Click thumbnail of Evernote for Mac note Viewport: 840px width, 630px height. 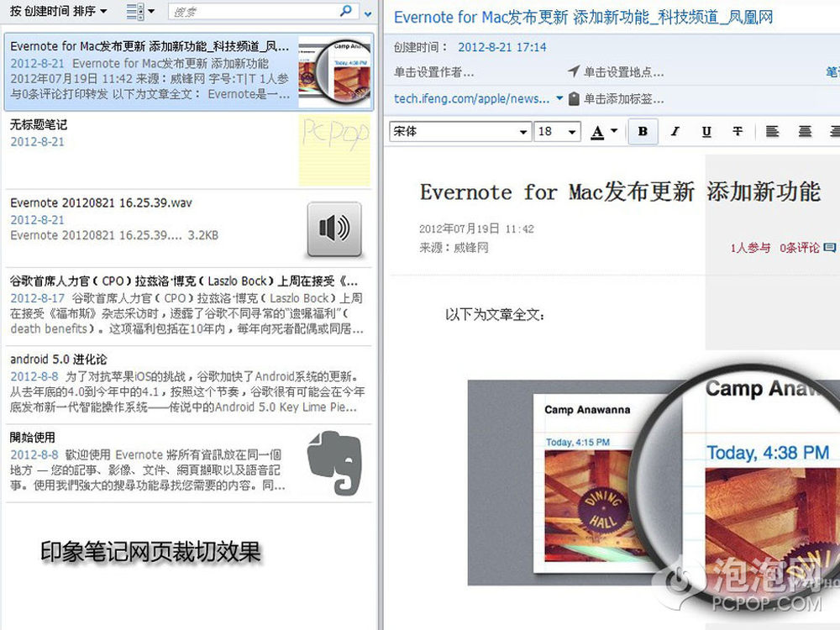click(335, 71)
